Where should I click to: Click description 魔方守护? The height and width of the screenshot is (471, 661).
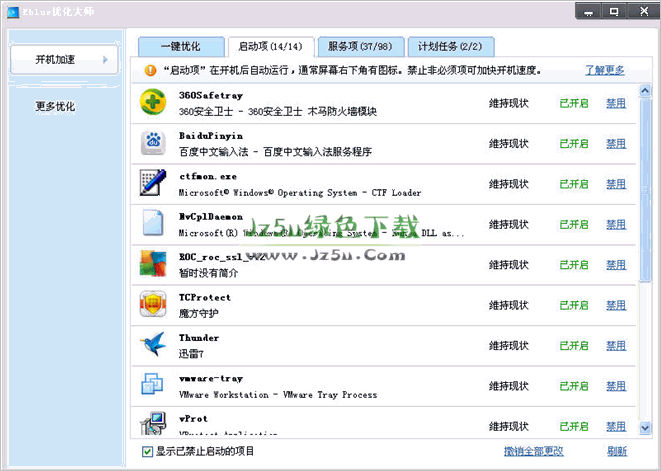click(x=199, y=314)
